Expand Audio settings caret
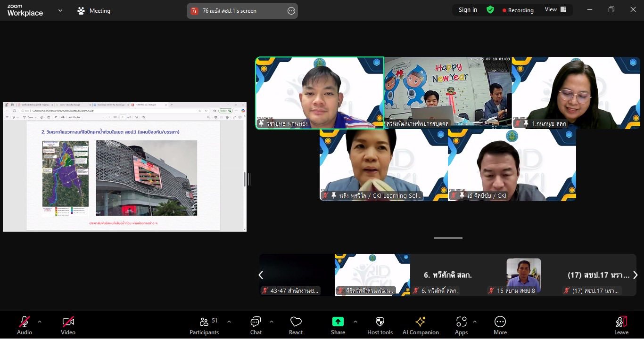Screen dimensions: 644x339 (x=40, y=322)
